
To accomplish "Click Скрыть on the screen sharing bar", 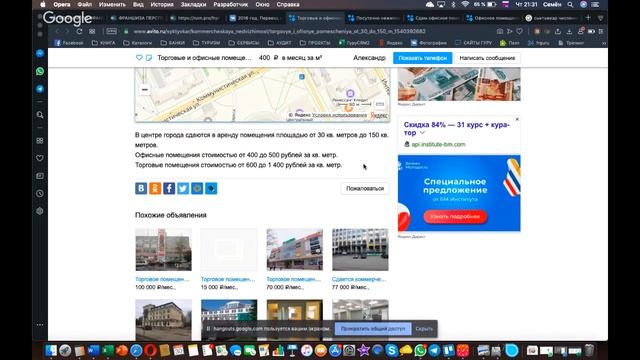I will [x=424, y=329].
